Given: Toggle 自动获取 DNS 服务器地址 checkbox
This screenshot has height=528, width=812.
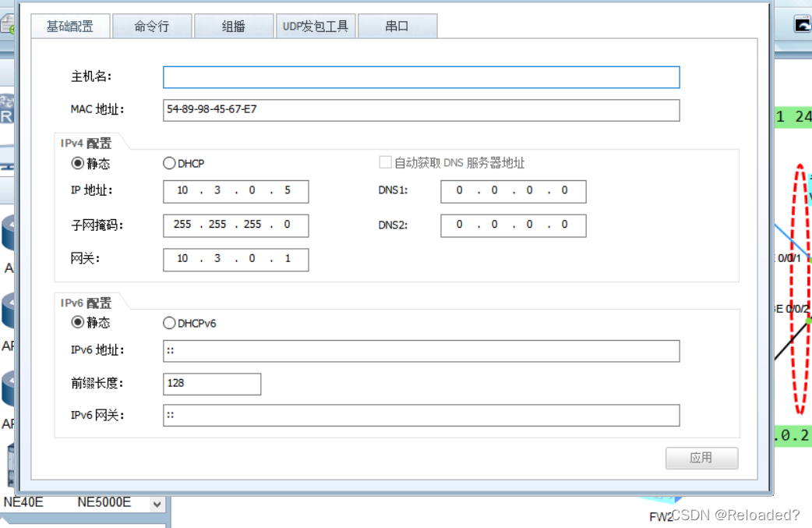Looking at the screenshot, I should 385,162.
